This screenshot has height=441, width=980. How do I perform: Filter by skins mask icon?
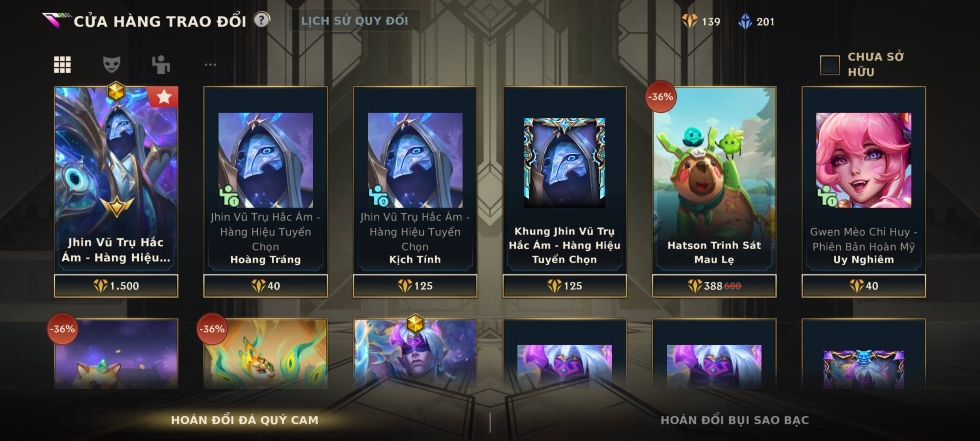coord(111,65)
